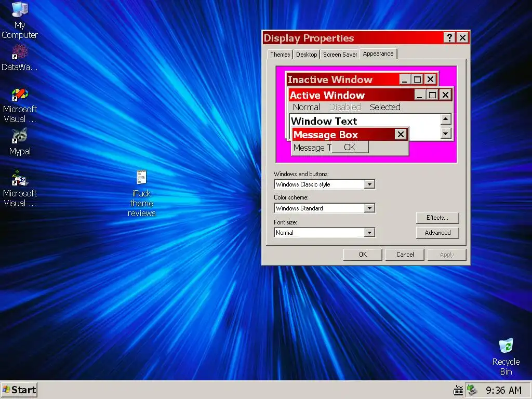Click the Effects... button

point(437,218)
